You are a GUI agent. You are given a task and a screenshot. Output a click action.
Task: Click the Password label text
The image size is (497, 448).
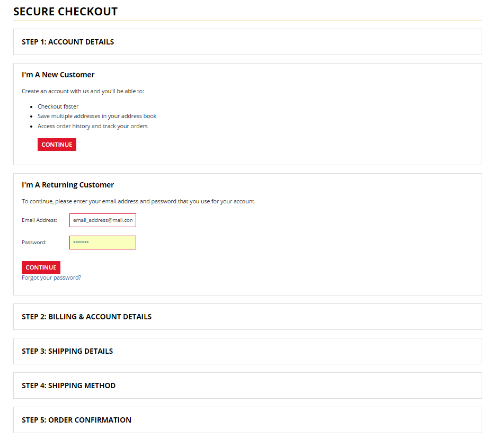coord(34,243)
